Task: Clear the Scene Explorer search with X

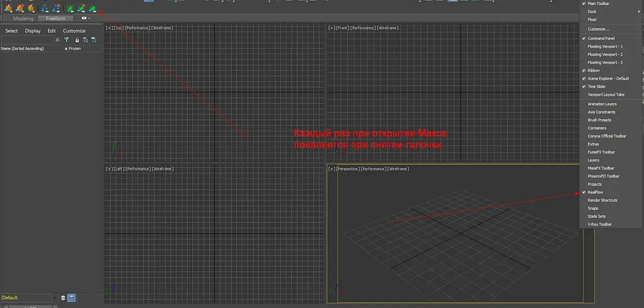Action: [x=57, y=40]
